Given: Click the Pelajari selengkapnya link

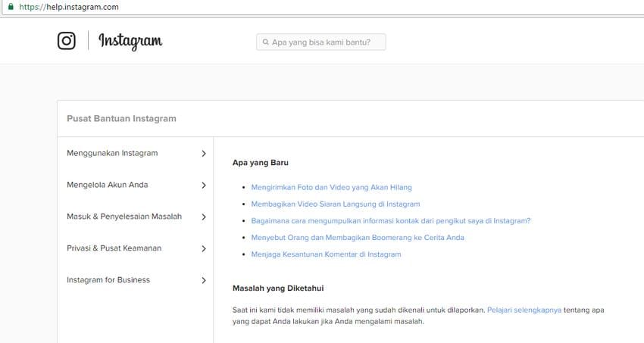Looking at the screenshot, I should coord(524,310).
